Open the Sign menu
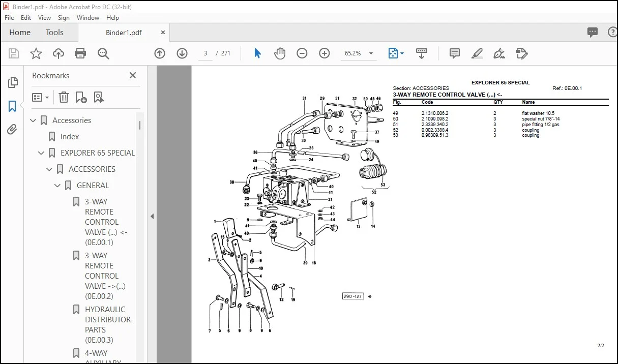The height and width of the screenshot is (364, 618). [x=64, y=17]
